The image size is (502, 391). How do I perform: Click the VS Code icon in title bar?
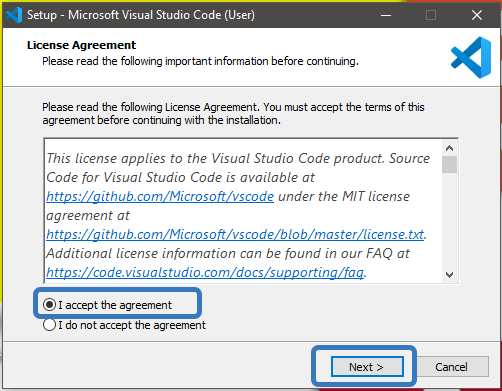pyautogui.click(x=14, y=15)
